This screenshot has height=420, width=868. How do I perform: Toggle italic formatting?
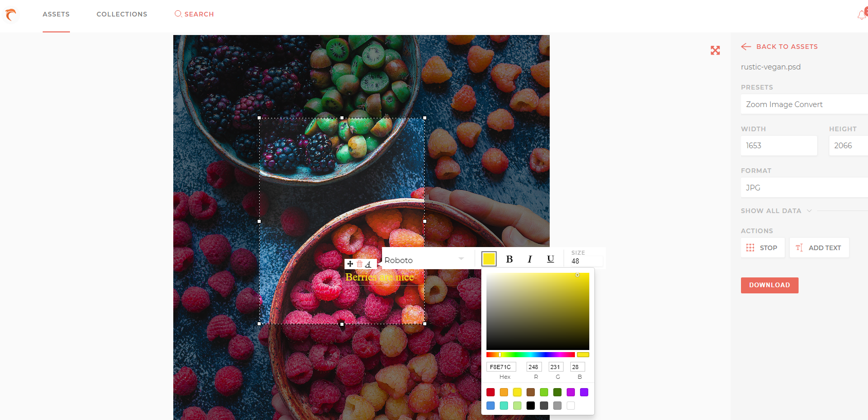point(530,259)
